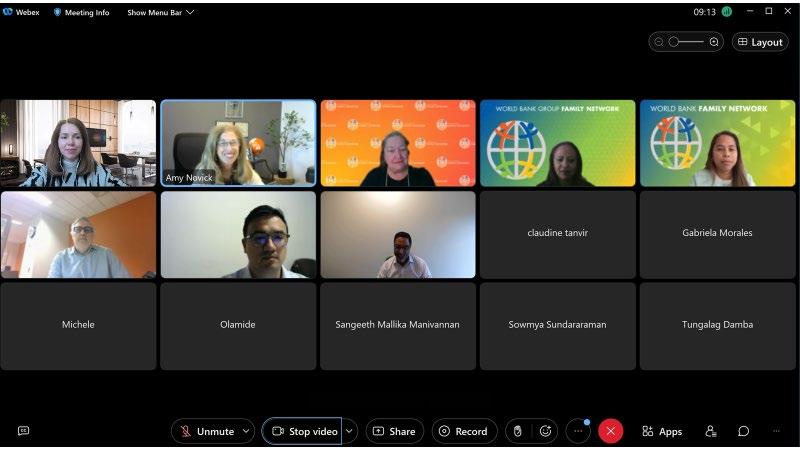Open the Layout button
This screenshot has height=450, width=800.
pyautogui.click(x=760, y=42)
